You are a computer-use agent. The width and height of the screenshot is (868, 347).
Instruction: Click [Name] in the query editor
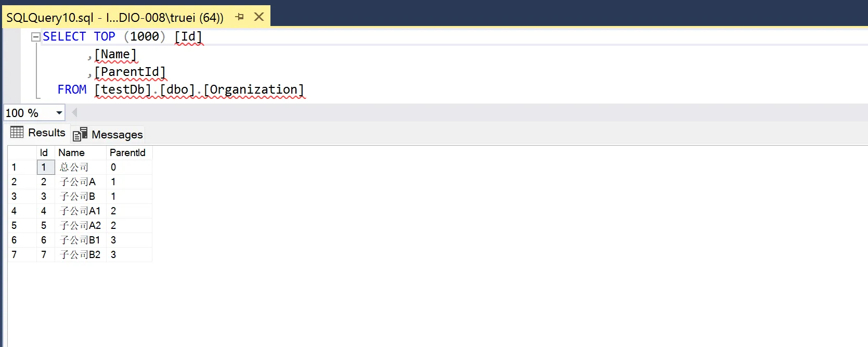115,54
